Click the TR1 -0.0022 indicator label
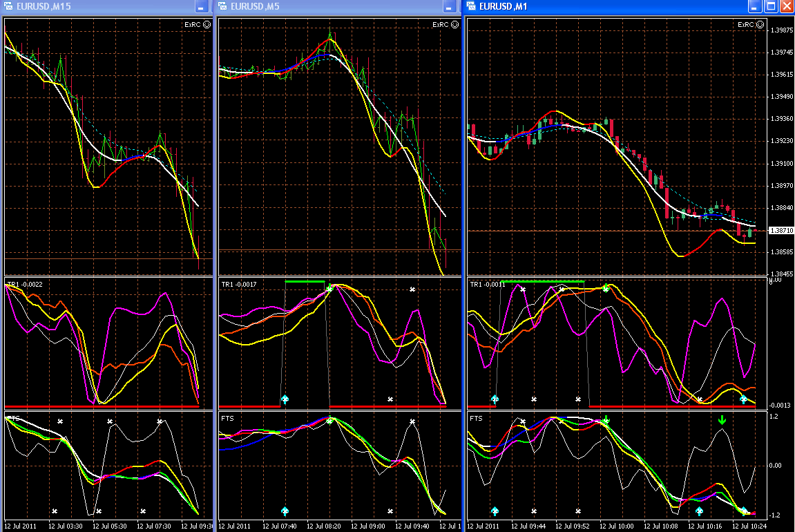The width and height of the screenshot is (795, 532). [x=25, y=285]
